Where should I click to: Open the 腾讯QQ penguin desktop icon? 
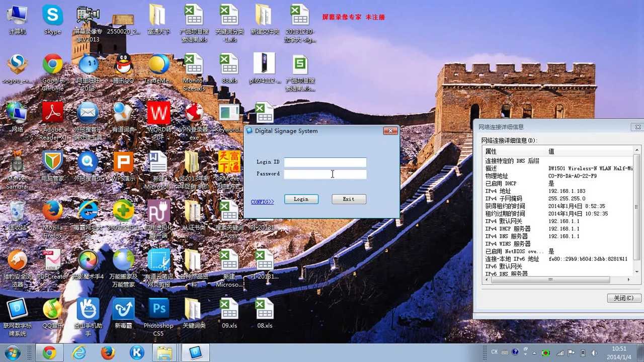coord(123,68)
